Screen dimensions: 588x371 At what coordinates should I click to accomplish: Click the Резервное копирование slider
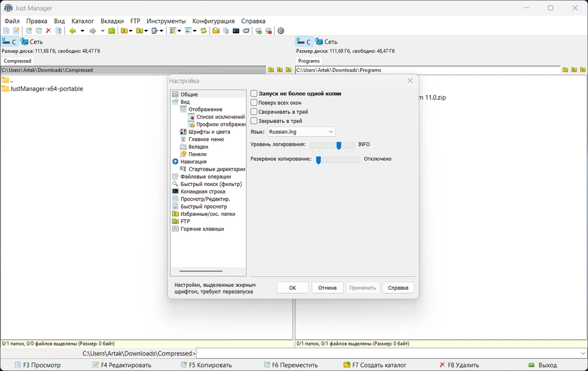point(338,160)
